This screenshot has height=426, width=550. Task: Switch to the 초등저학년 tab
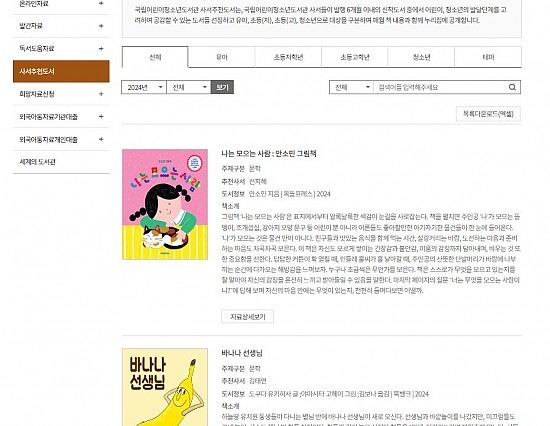(288, 57)
